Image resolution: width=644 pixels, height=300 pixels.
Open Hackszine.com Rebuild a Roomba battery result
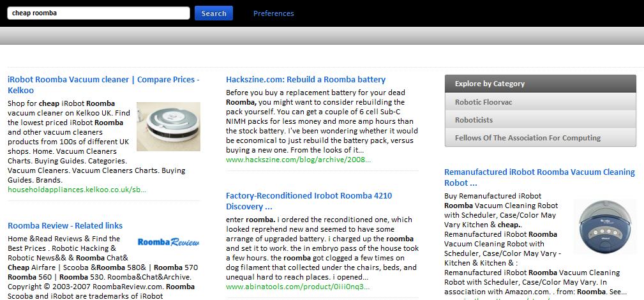pos(306,80)
